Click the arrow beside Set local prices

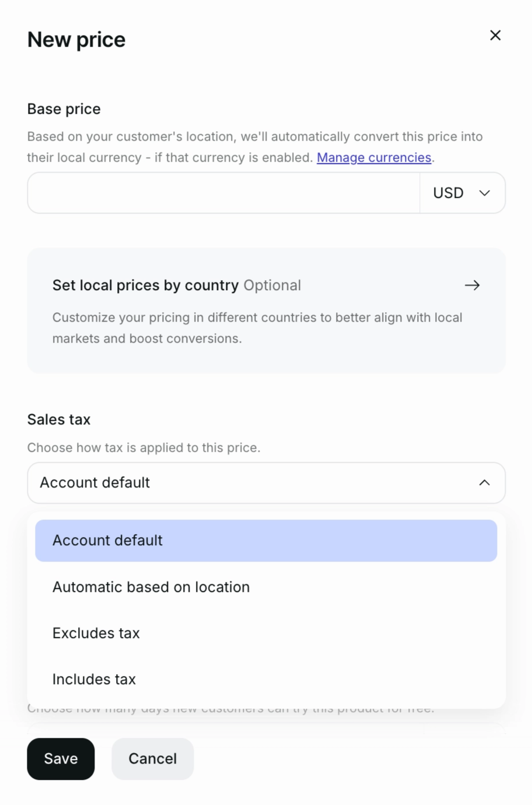[x=472, y=285]
